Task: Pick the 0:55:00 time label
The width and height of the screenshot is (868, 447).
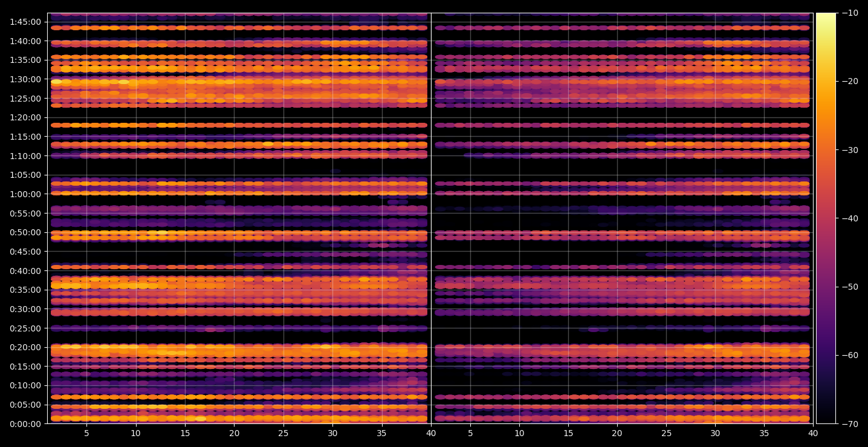Action: (x=26, y=213)
